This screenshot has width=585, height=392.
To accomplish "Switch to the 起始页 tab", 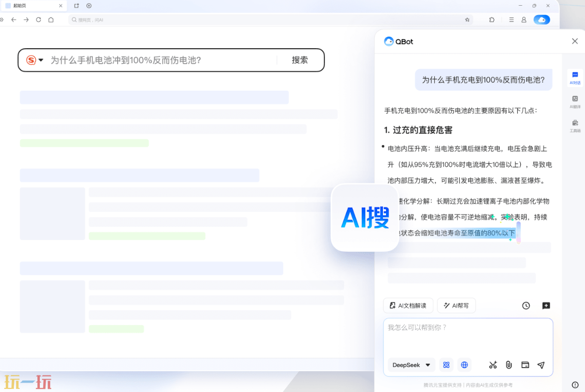I will tap(31, 6).
